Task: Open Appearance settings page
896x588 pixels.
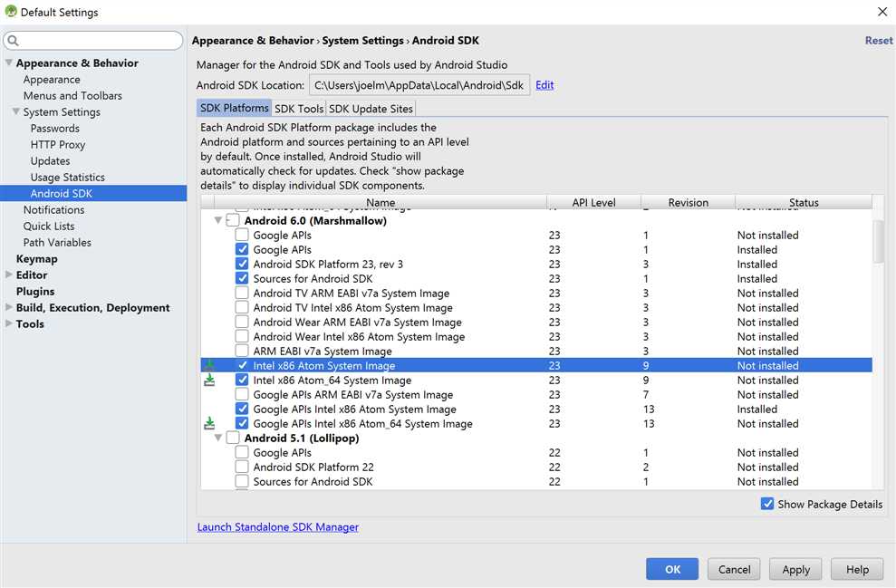Action: (52, 80)
